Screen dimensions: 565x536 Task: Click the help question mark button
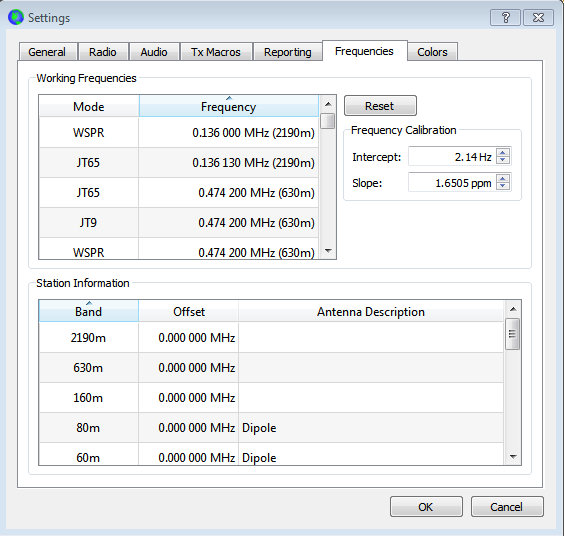point(505,17)
